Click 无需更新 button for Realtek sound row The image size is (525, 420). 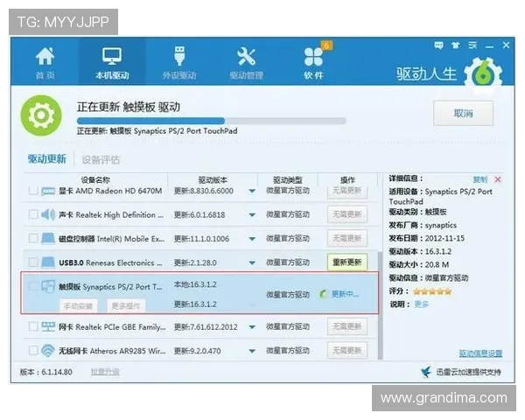coord(347,214)
